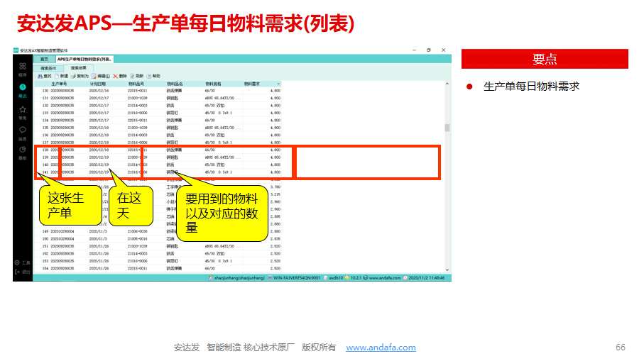This screenshot has width=644, height=361.
Task: Open the 消息 (Messages) chat icon
Action: pyautogui.click(x=23, y=132)
